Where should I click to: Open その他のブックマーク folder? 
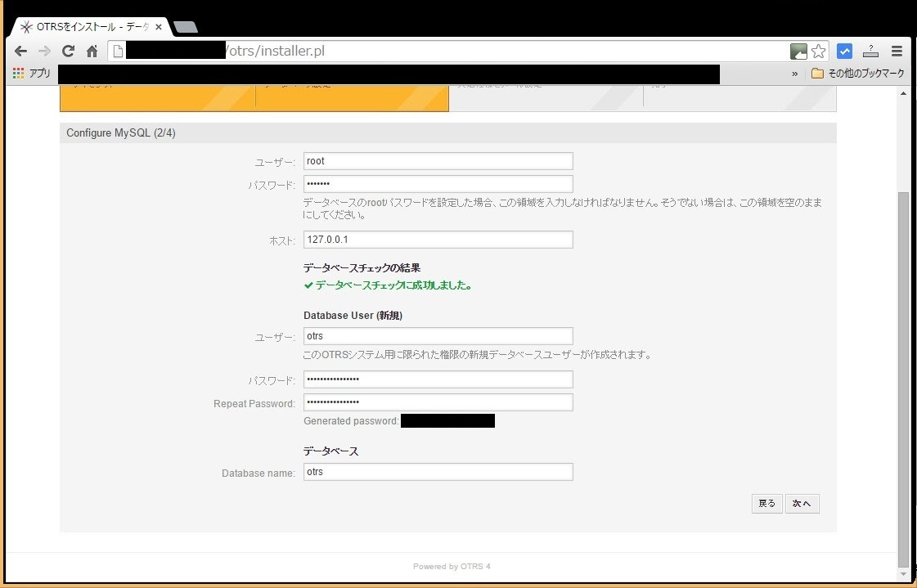pyautogui.click(x=857, y=74)
